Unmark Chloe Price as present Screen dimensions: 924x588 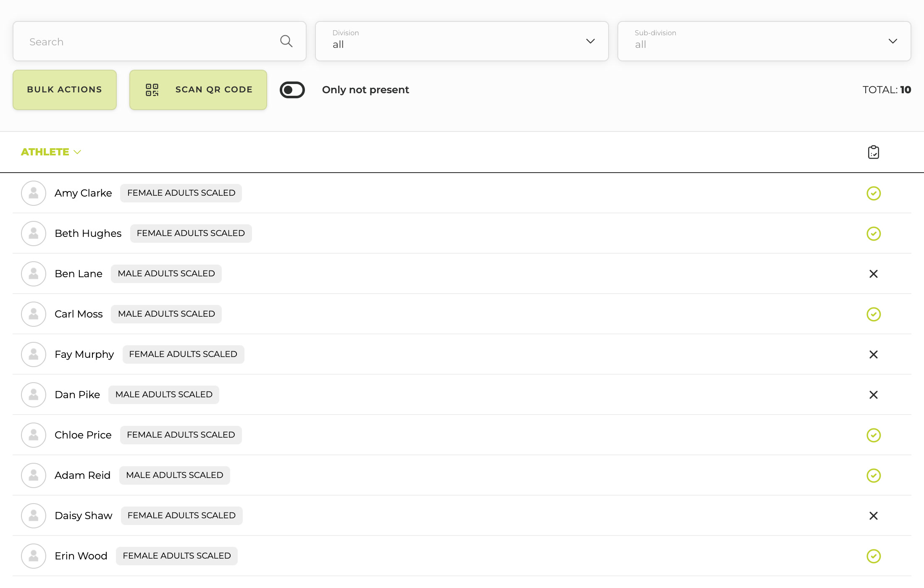click(874, 435)
